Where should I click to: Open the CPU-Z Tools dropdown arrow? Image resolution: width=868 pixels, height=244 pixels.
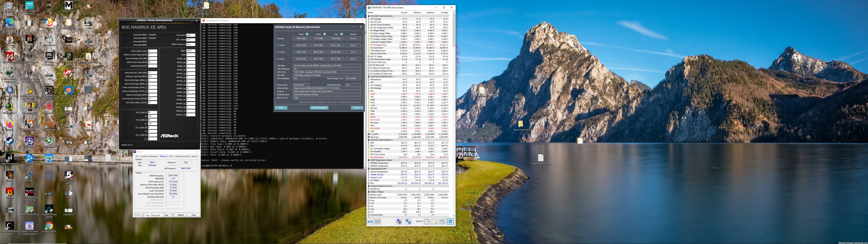(x=172, y=215)
